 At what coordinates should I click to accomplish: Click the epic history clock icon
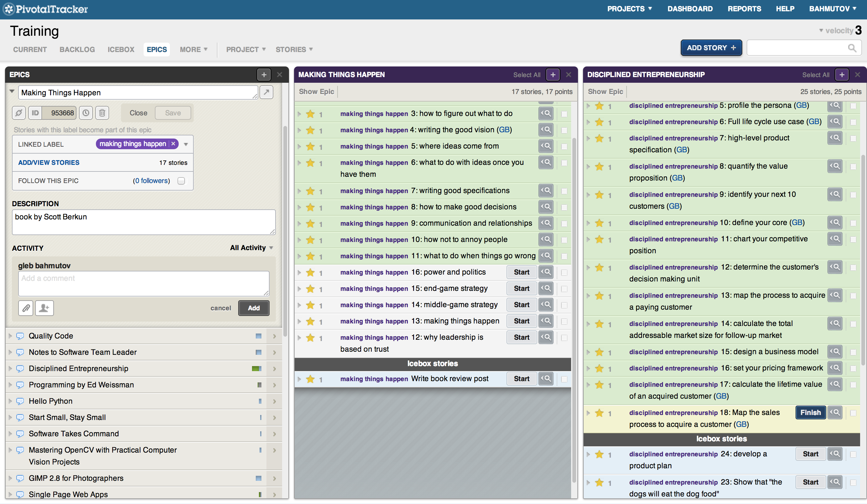86,113
